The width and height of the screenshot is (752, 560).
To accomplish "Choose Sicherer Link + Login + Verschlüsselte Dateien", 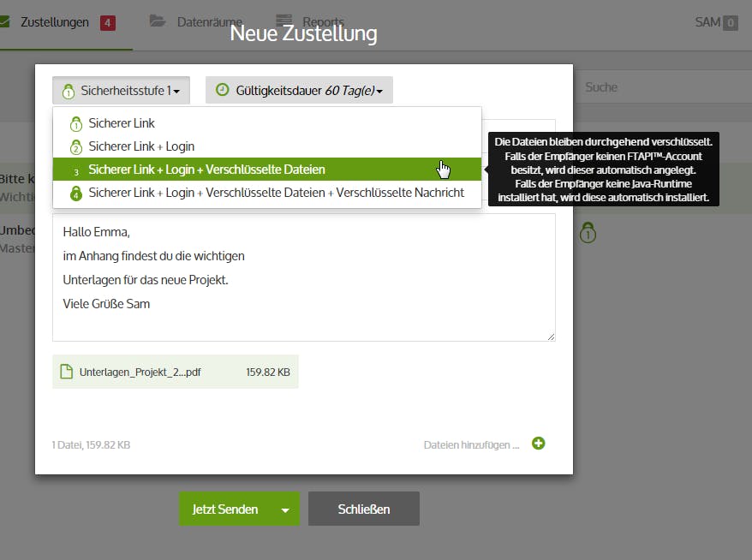I will click(x=267, y=170).
